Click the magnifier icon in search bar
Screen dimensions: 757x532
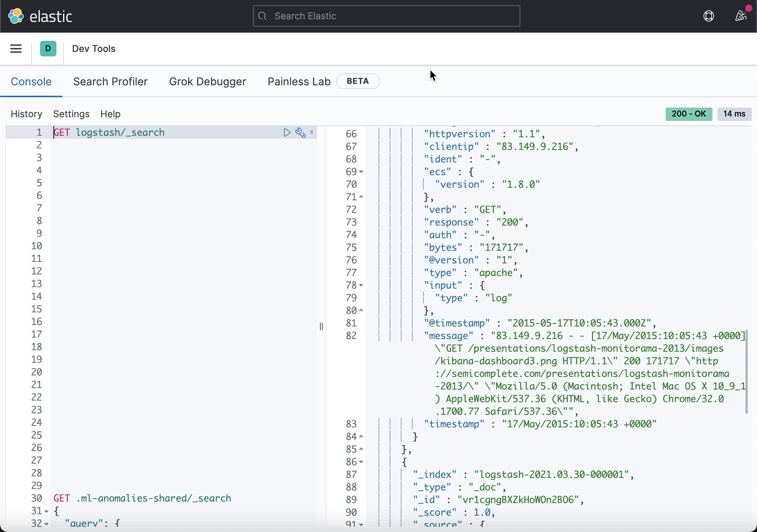point(263,16)
